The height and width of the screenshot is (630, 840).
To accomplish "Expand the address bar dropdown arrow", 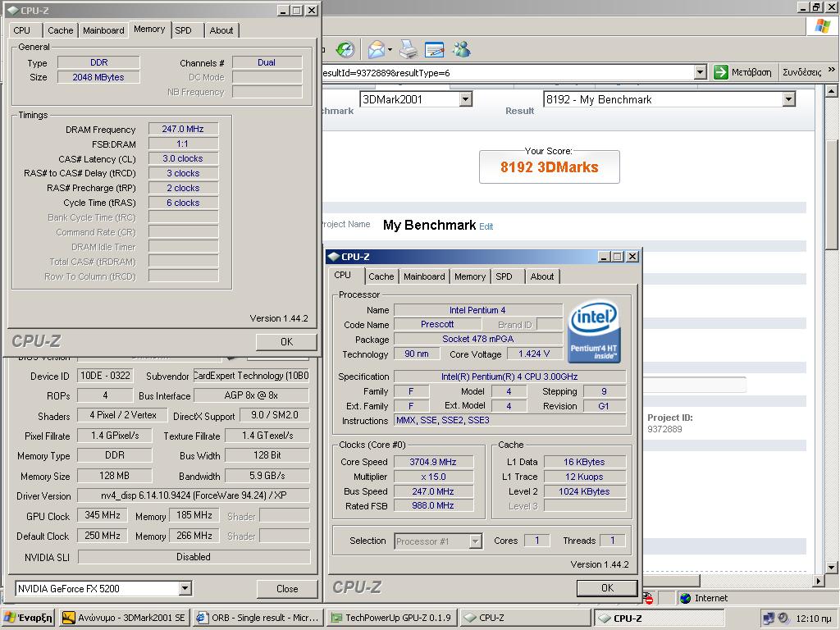I will click(x=700, y=72).
